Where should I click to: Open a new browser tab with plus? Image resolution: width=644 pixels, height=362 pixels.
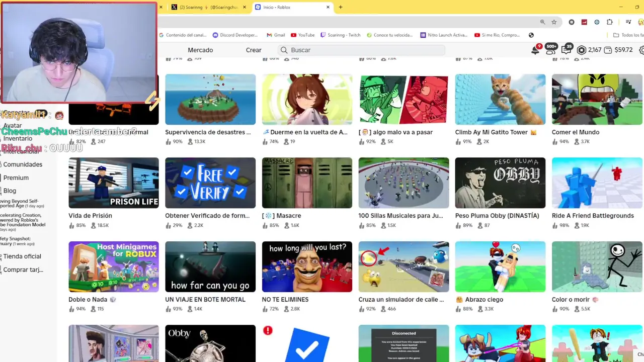341,7
